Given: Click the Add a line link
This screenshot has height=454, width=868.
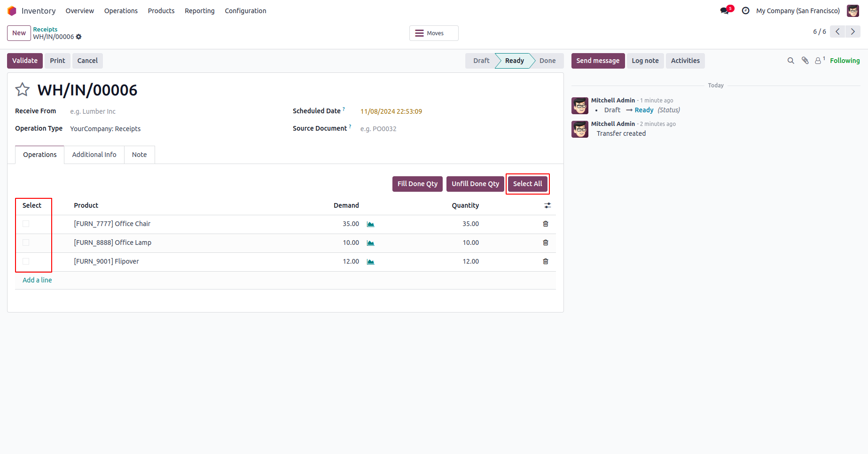Looking at the screenshot, I should [37, 280].
